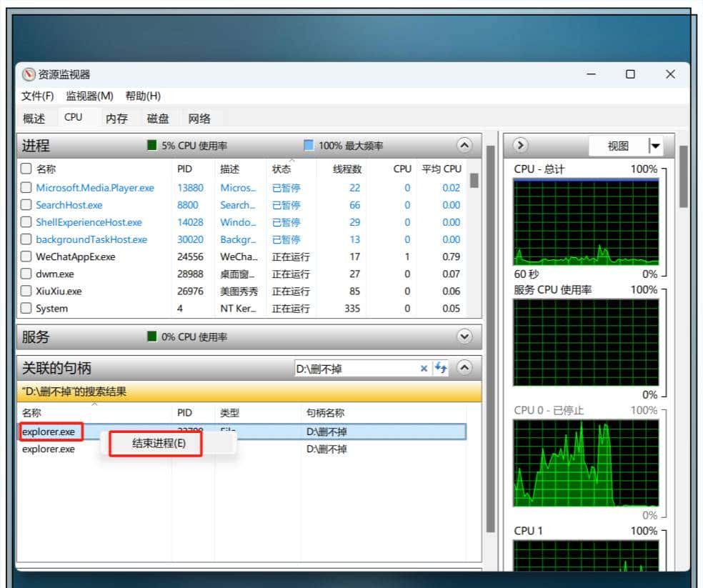Click the green Services CPU usage square
Image resolution: width=703 pixels, height=588 pixels.
pos(151,337)
